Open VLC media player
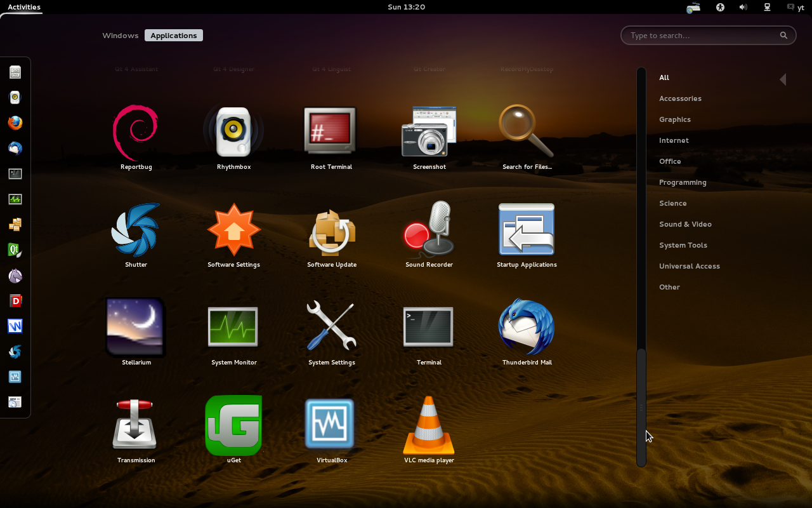Screen dimensions: 812x508 (429, 431)
